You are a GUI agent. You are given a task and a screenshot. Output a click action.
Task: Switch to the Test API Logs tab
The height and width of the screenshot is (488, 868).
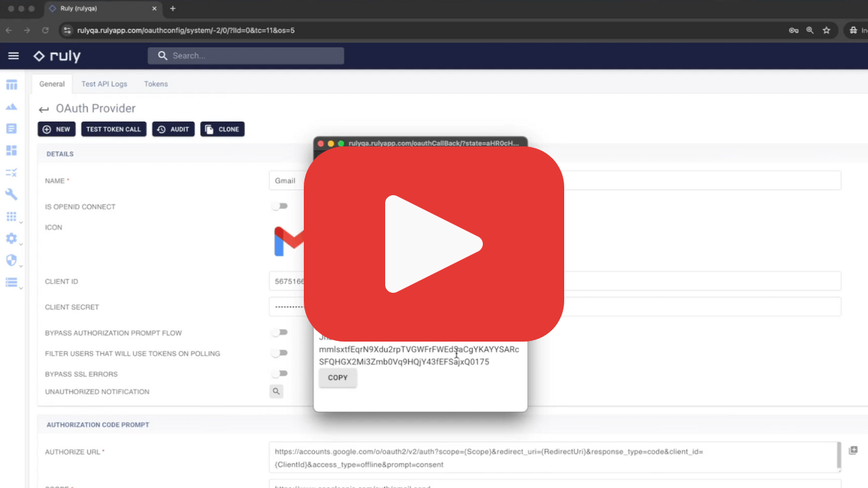pos(104,84)
